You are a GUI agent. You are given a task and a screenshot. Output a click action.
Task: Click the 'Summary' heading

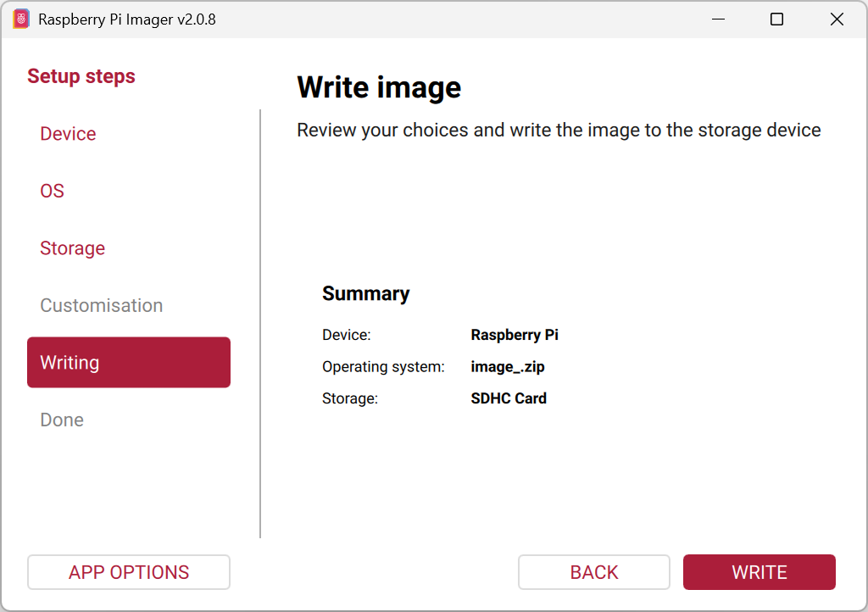pos(366,294)
